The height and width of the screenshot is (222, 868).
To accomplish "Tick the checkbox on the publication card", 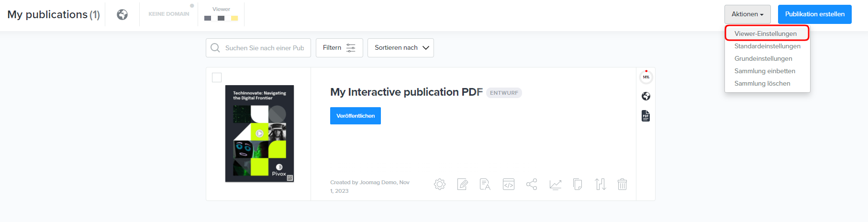I will 217,78.
